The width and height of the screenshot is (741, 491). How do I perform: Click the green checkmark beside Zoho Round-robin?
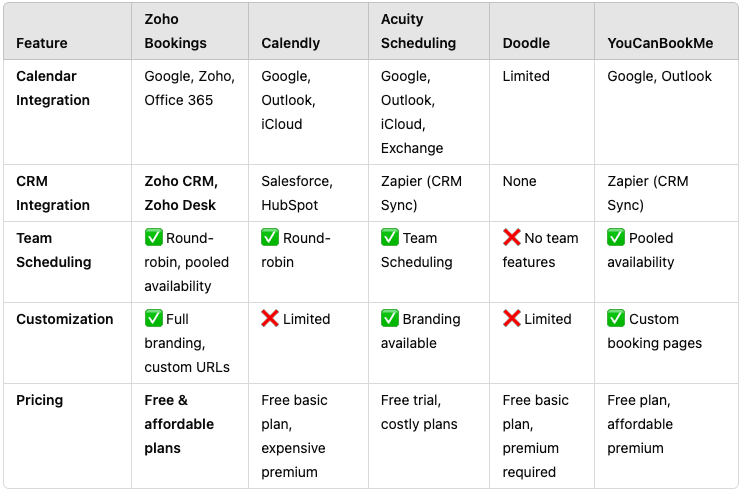click(154, 237)
